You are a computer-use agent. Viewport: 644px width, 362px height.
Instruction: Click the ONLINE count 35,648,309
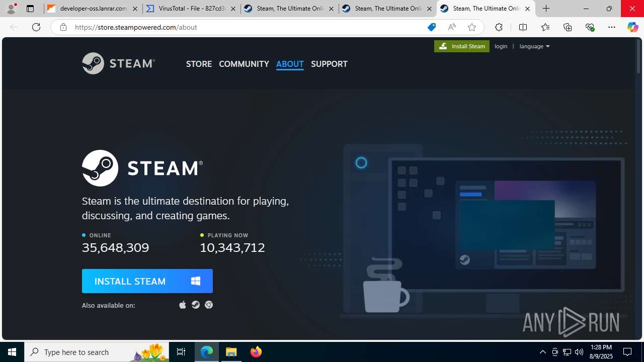click(115, 247)
